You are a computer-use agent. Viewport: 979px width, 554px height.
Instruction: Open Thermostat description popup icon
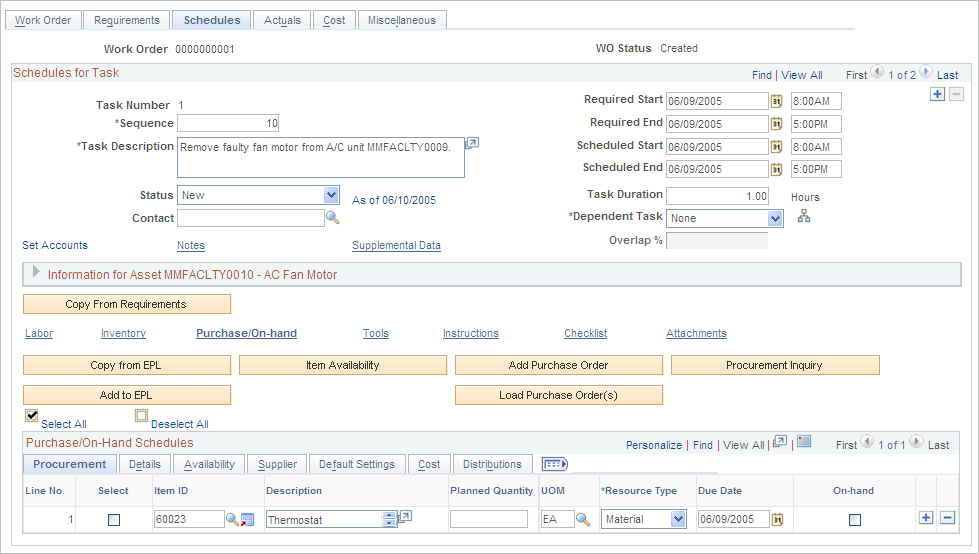[x=405, y=517]
